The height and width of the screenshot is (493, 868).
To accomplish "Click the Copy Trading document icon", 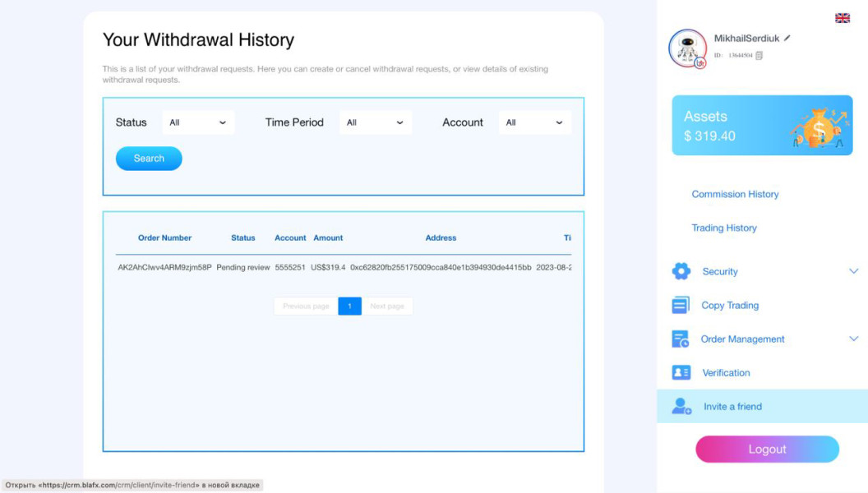I will coord(681,305).
